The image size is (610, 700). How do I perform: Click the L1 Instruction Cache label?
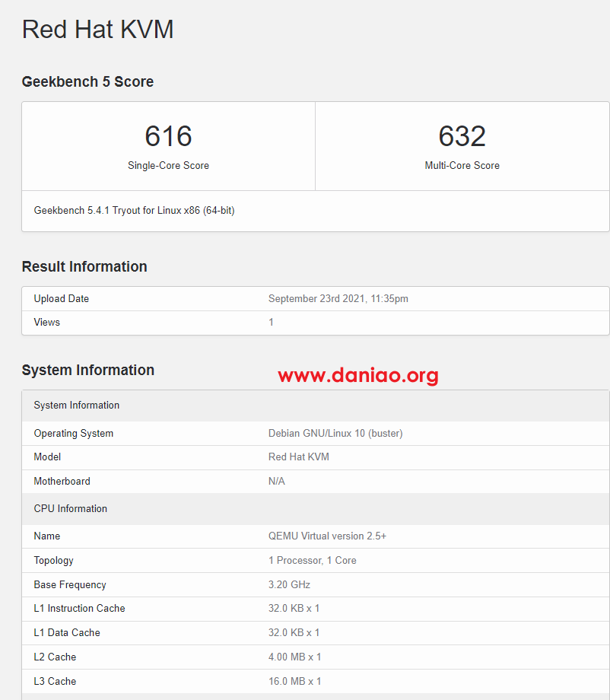79,609
